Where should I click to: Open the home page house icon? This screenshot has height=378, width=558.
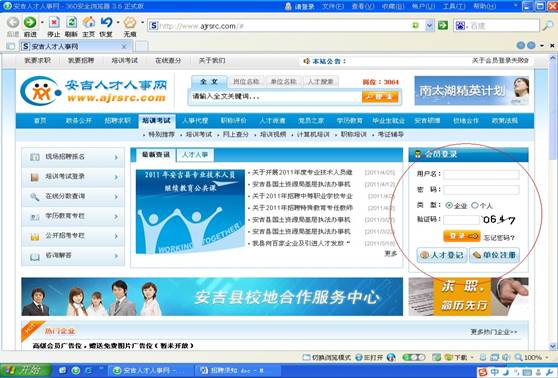point(89,22)
